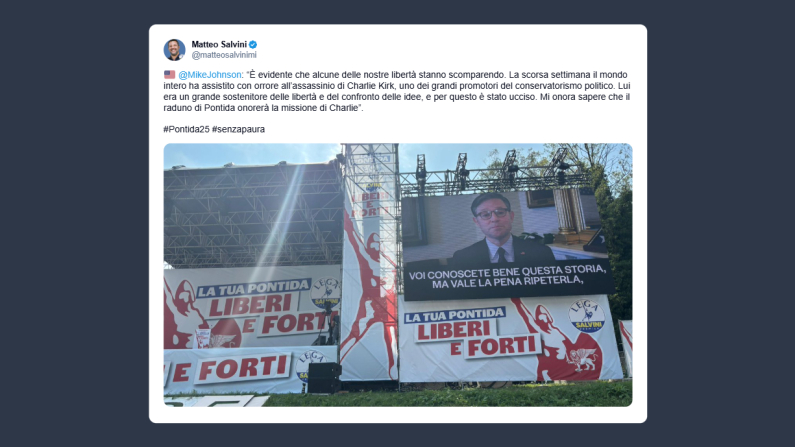
Task: Click the black speaker box on grass
Action: point(324,378)
